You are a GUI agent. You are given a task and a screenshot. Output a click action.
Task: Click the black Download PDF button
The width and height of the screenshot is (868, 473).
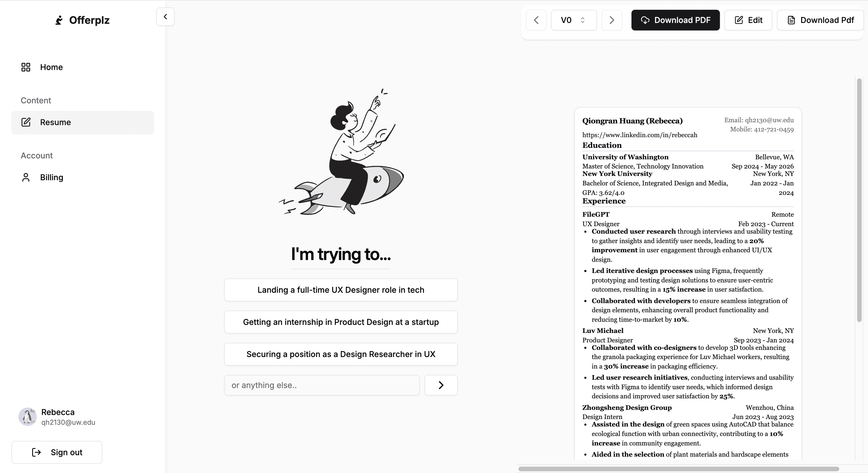point(675,20)
